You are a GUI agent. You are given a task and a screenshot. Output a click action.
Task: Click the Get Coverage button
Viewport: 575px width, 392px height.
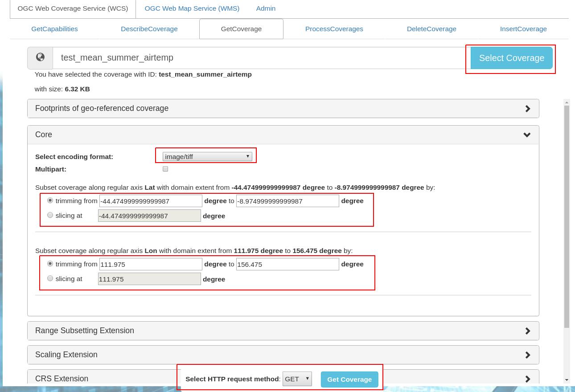point(349,380)
